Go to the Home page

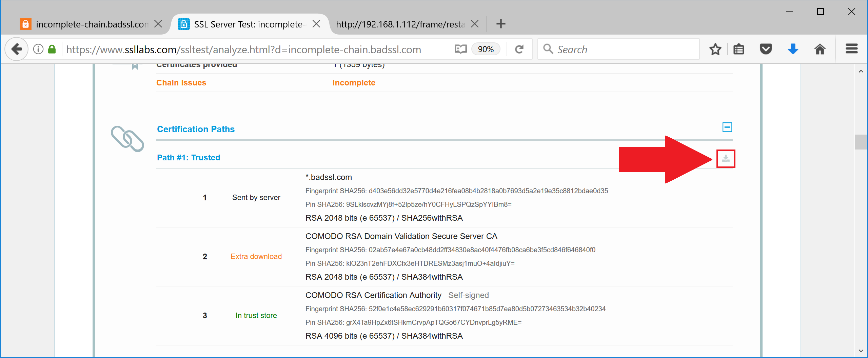coord(820,49)
